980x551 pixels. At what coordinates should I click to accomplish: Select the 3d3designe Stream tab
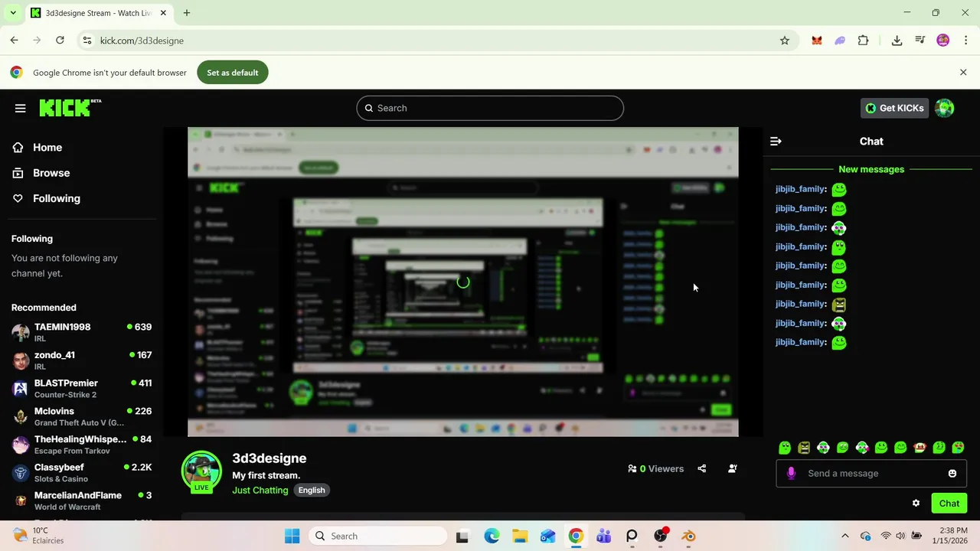click(98, 13)
